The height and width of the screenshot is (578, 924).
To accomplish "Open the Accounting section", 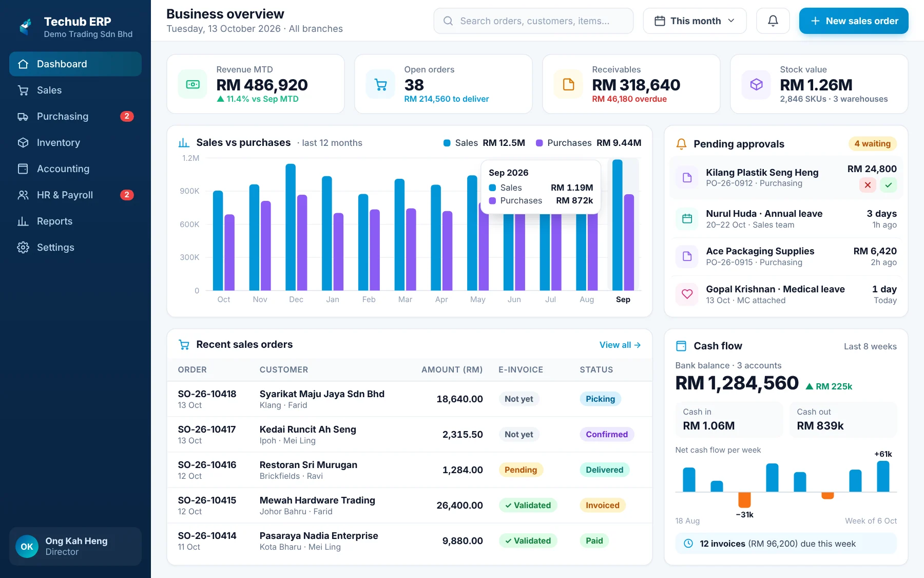I will [x=75, y=169].
